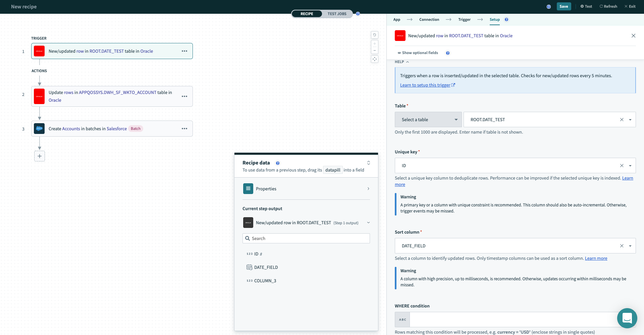Click the fit-to-screen canvas icon
This screenshot has width=644, height=335.
[x=375, y=59]
